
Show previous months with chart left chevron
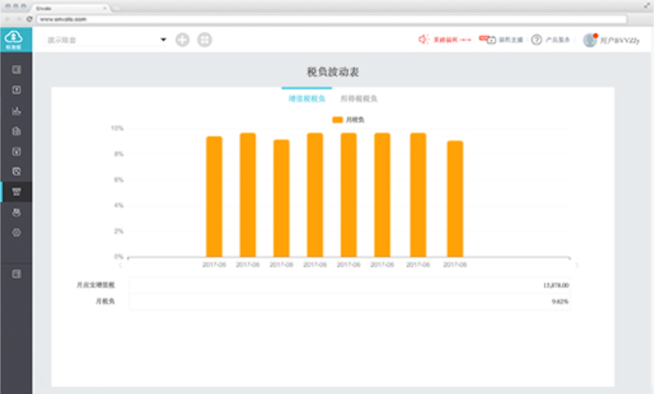121,265
